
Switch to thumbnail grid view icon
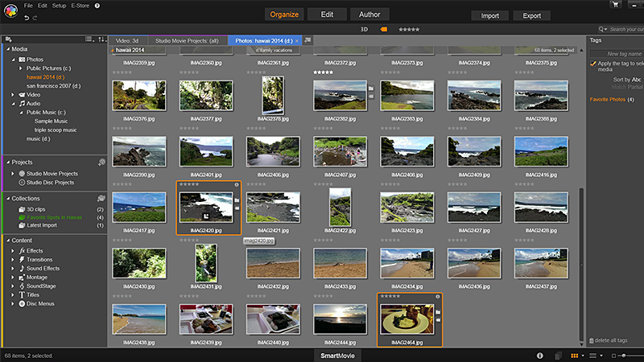coord(574,355)
